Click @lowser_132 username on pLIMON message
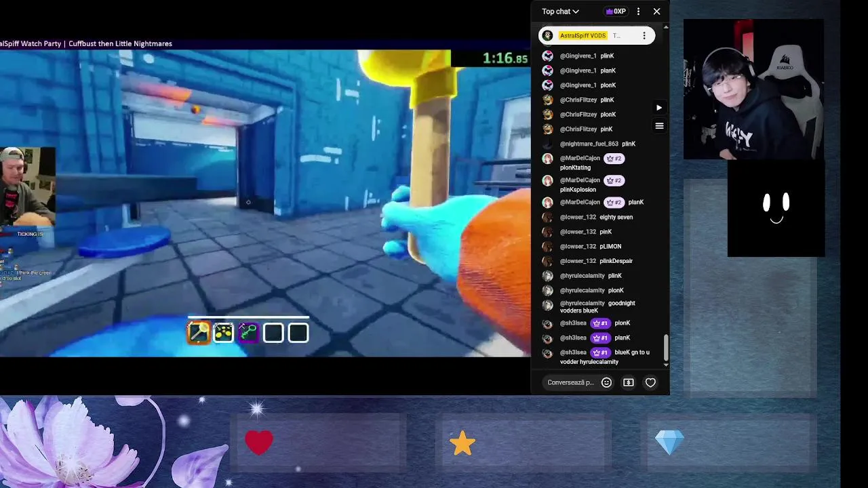The image size is (868, 488). pos(578,247)
